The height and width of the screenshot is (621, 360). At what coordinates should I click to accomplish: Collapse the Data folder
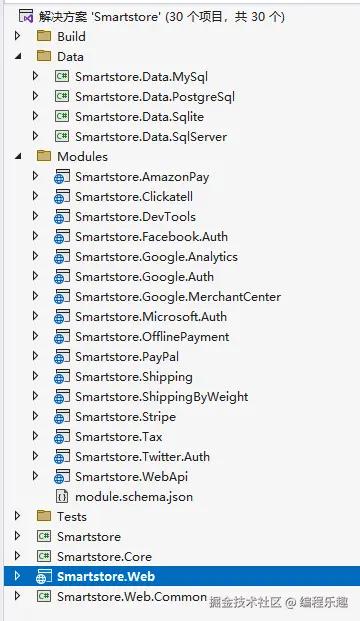tap(18, 57)
